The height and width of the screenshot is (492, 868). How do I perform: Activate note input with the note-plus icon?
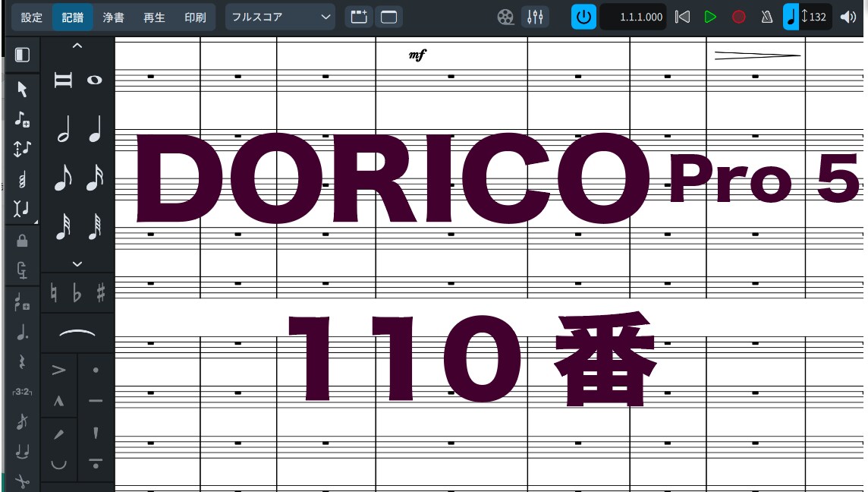point(22,119)
